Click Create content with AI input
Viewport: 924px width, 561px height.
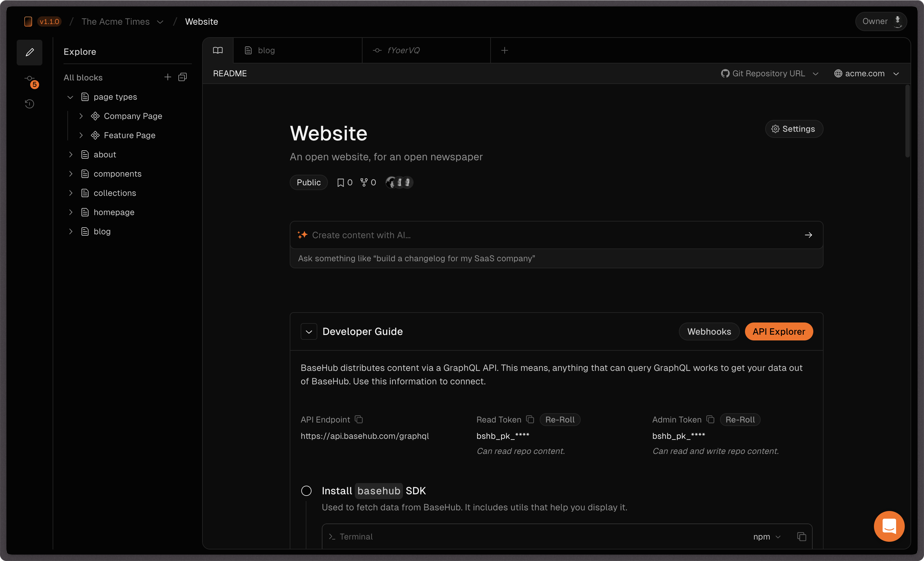(557, 235)
